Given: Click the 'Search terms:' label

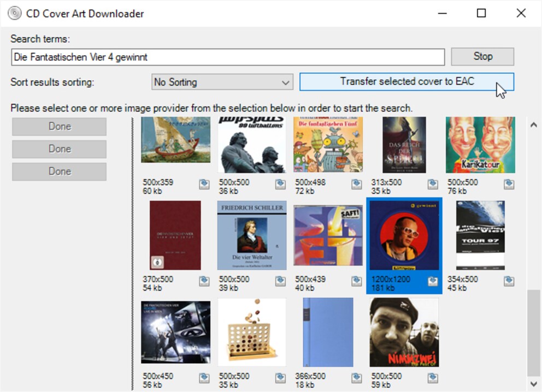Looking at the screenshot, I should [40, 39].
